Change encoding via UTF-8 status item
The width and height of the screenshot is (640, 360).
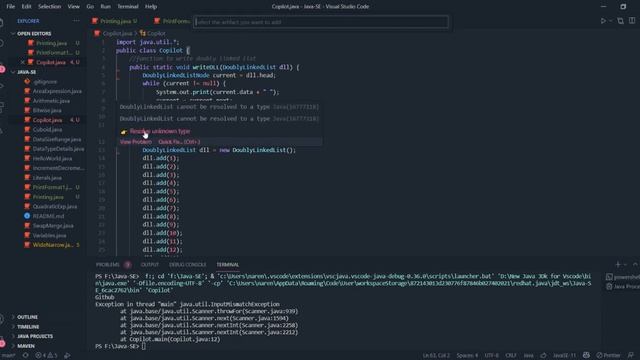(x=491, y=356)
